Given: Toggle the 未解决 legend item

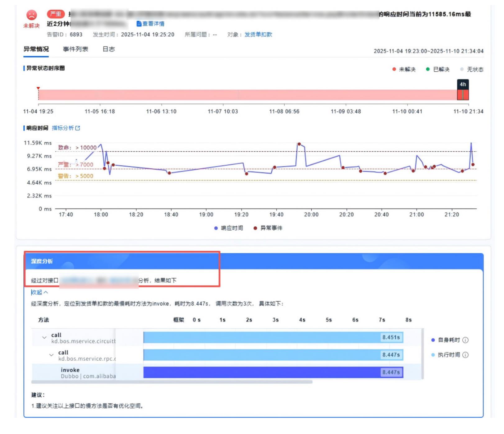Looking at the screenshot, I should (x=404, y=69).
